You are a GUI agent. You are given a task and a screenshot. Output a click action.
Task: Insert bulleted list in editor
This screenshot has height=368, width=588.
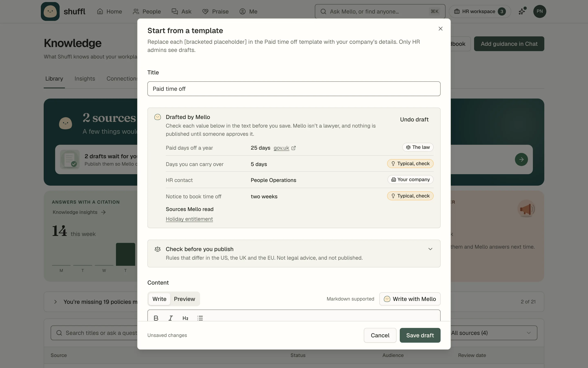(200, 318)
